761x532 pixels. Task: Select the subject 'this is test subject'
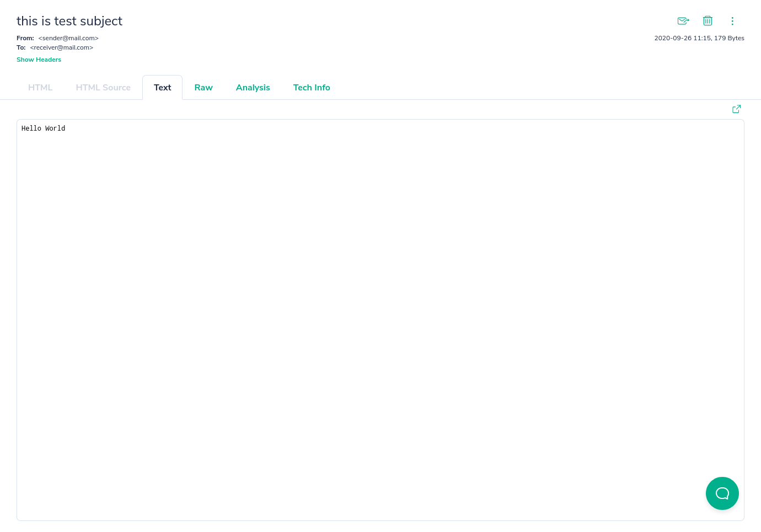point(69,21)
